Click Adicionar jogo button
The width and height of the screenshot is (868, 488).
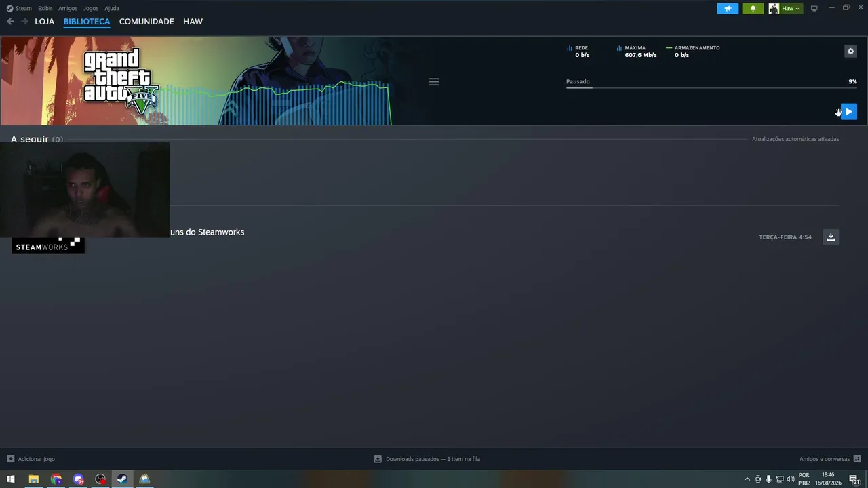coord(31,459)
